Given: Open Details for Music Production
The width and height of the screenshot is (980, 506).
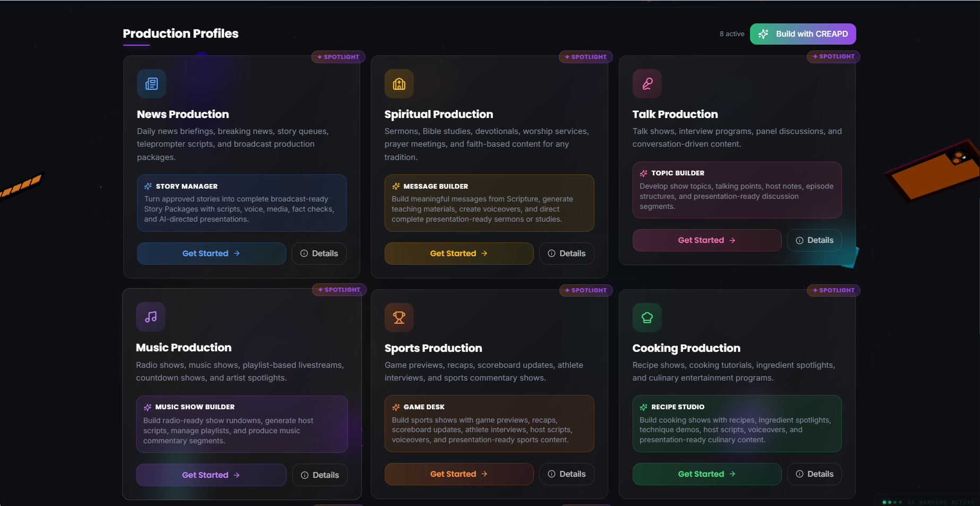Looking at the screenshot, I should coord(320,475).
